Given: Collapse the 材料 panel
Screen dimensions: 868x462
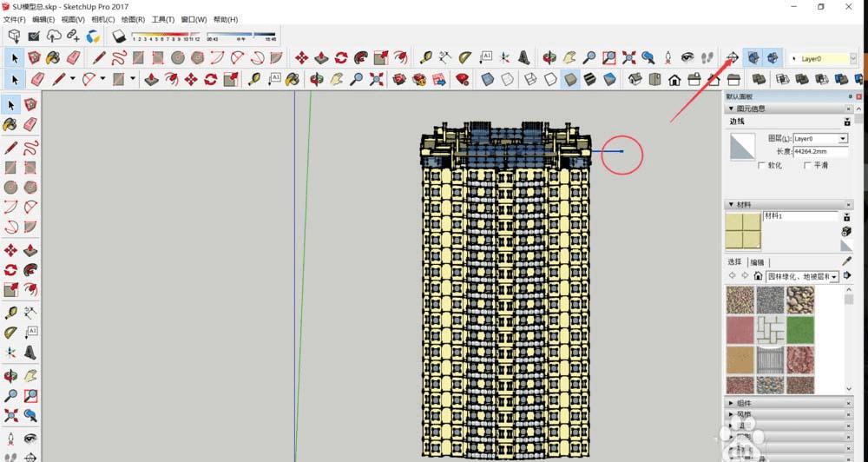Looking at the screenshot, I should click(731, 205).
